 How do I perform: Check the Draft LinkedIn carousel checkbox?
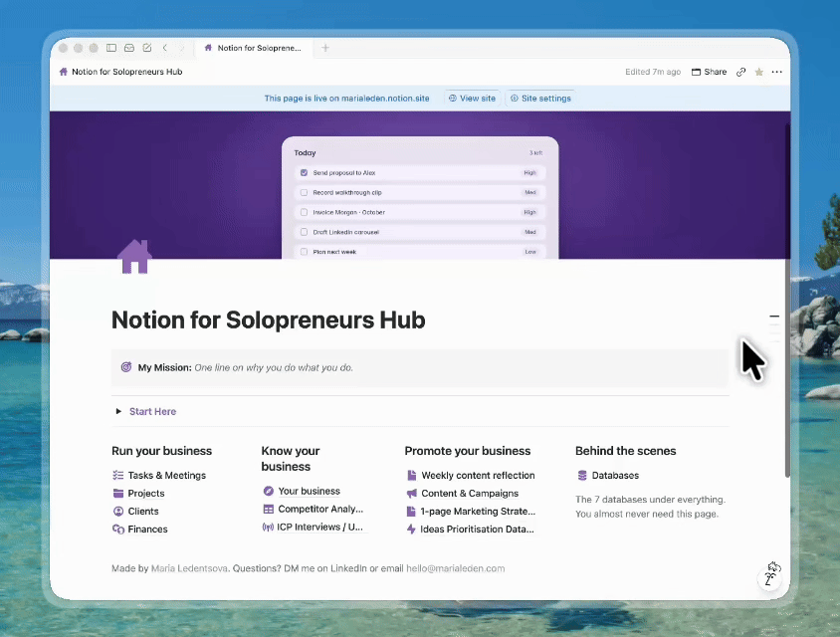tap(304, 232)
